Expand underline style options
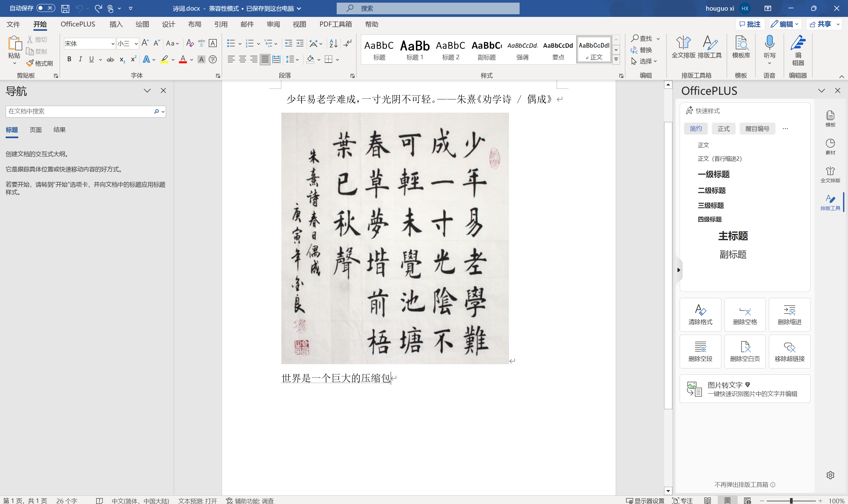The width and height of the screenshot is (848, 504). [100, 60]
